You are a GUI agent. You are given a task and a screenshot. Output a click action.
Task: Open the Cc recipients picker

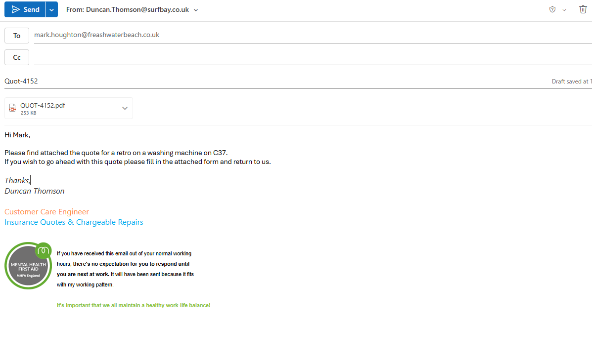17,57
